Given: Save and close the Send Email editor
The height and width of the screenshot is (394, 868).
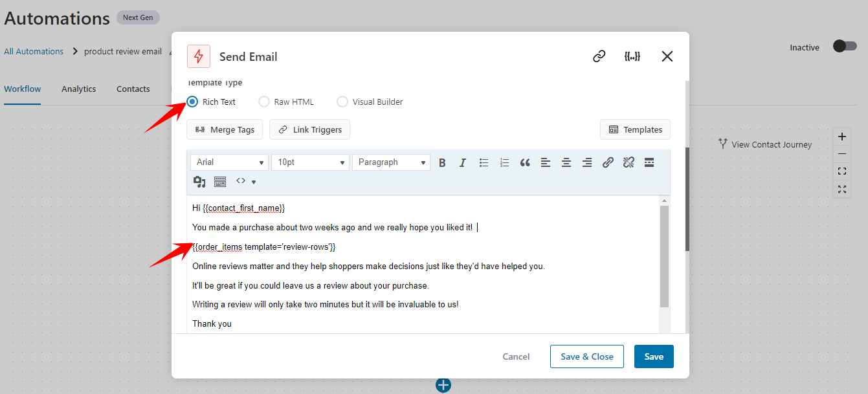Looking at the screenshot, I should coord(586,356).
